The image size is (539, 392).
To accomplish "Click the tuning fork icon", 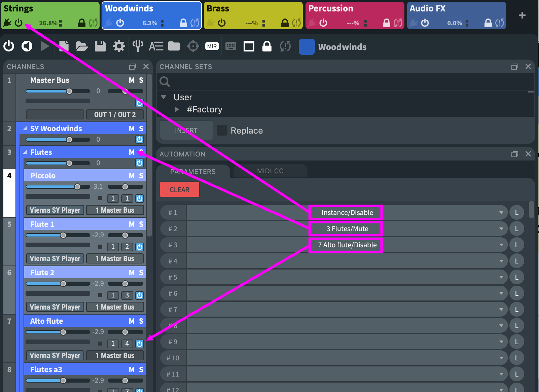I will coord(138,46).
